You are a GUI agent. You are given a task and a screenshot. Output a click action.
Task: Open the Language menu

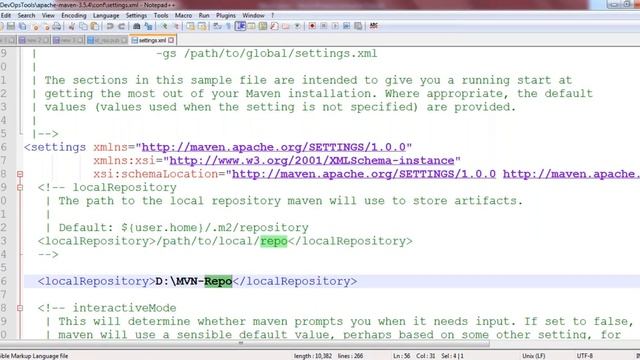[106, 16]
